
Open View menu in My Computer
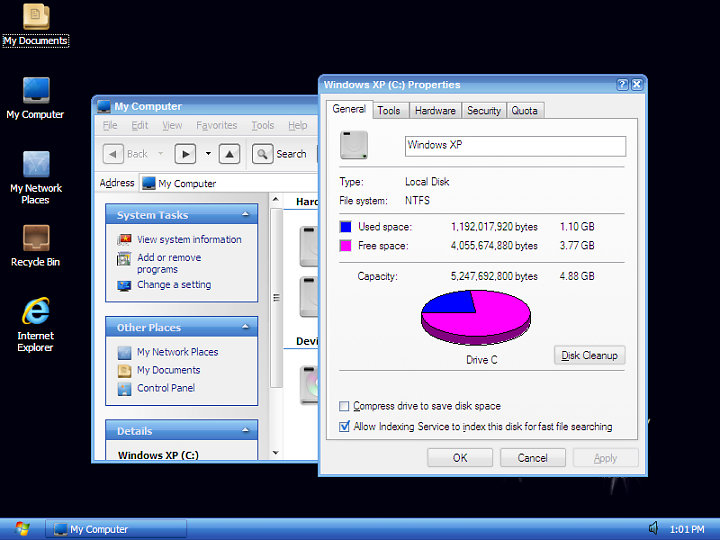pos(172,125)
